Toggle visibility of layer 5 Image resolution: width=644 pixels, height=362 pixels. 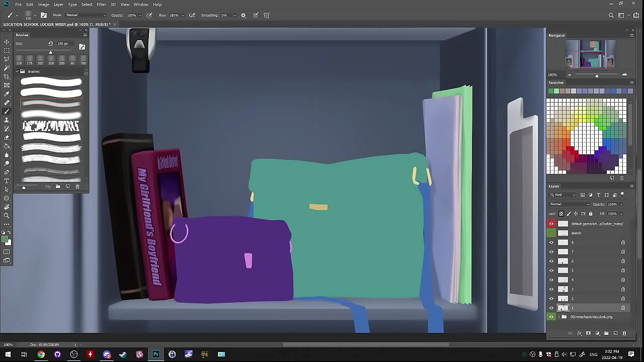(x=551, y=270)
